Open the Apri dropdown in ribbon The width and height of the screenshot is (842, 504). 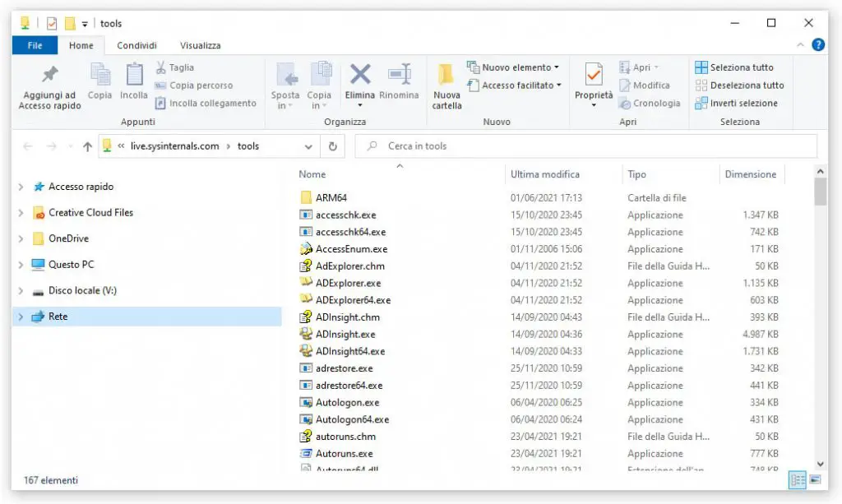pos(639,67)
